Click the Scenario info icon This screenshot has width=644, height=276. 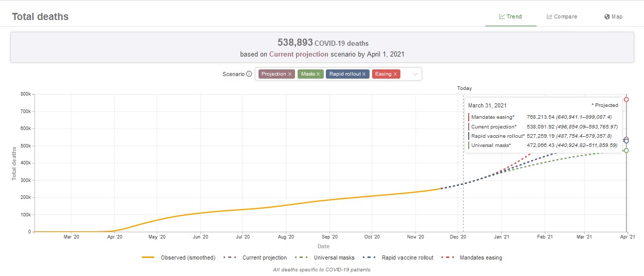tap(249, 74)
